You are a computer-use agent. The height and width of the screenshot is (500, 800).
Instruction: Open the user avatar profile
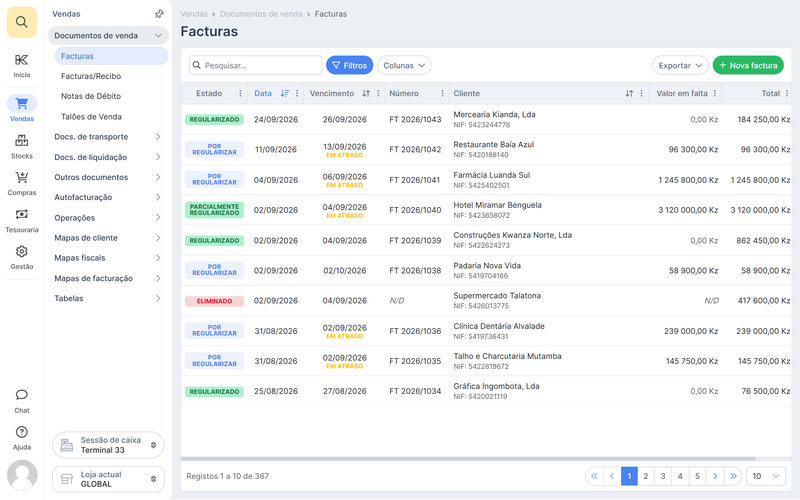tap(22, 475)
